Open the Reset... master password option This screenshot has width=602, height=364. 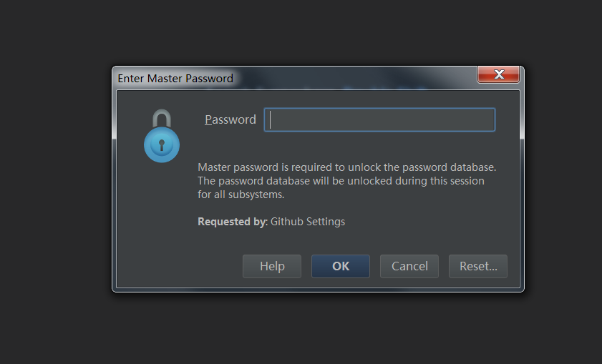point(478,266)
